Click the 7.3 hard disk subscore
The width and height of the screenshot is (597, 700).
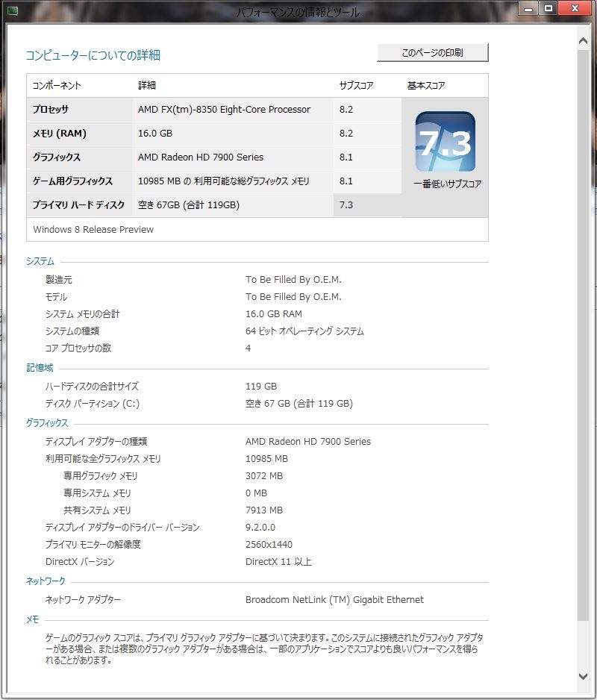[346, 205]
